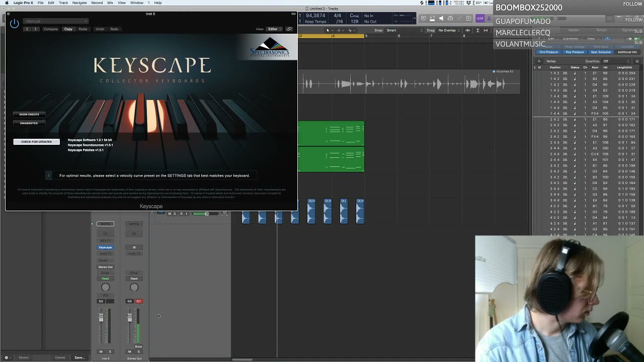The width and height of the screenshot is (644, 362).
Task: Click Show Credits in Keyscape
Action: 29,115
